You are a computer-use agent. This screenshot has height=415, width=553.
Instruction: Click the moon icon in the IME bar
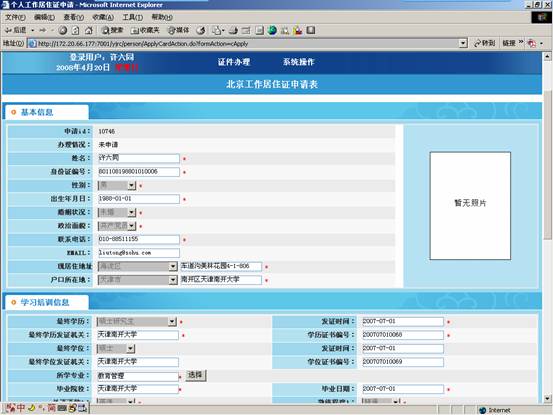point(31,408)
